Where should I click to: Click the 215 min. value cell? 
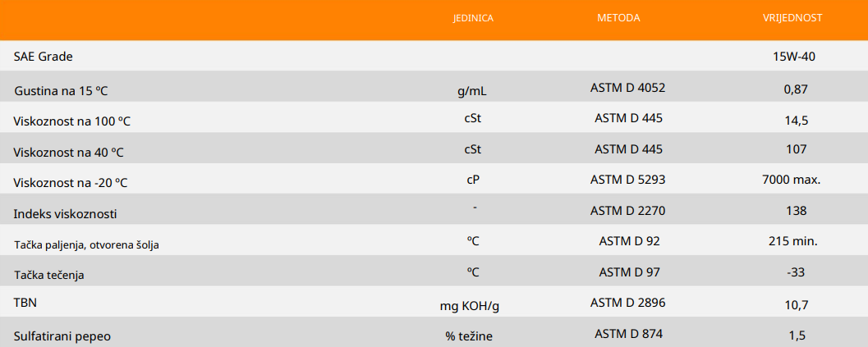tap(792, 241)
